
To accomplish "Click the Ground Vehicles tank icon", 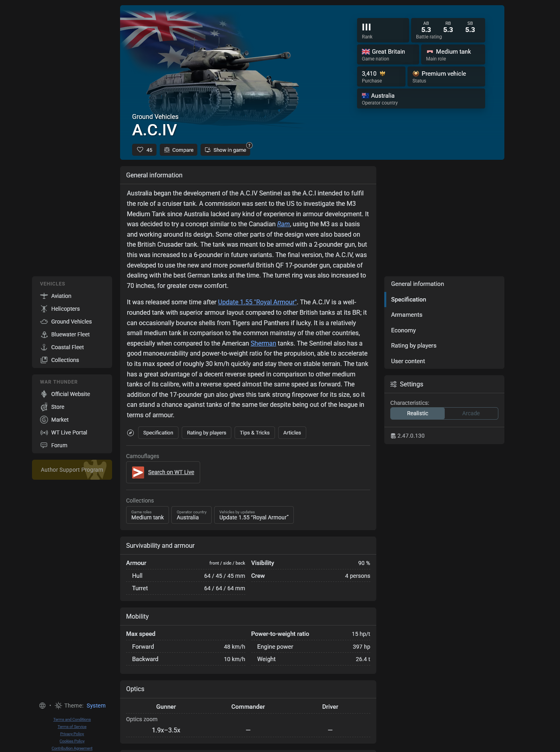I will click(44, 322).
